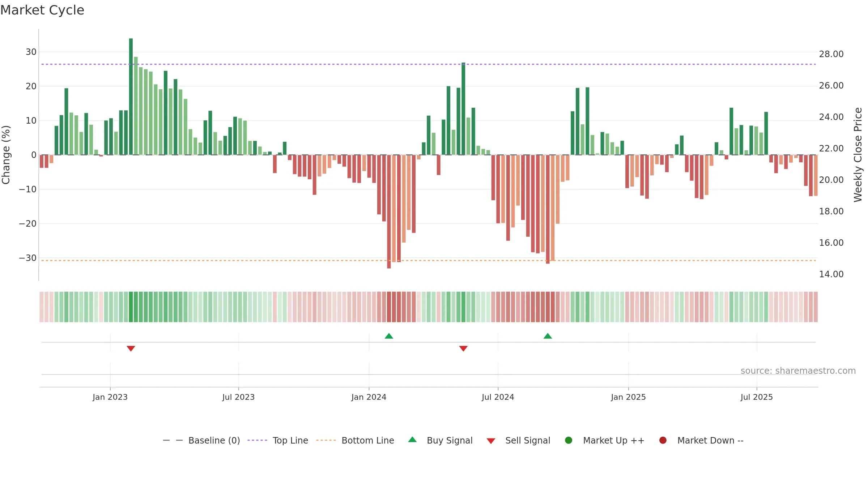Click the Weekly Close Price axis title
The width and height of the screenshot is (868, 488).
click(858, 155)
